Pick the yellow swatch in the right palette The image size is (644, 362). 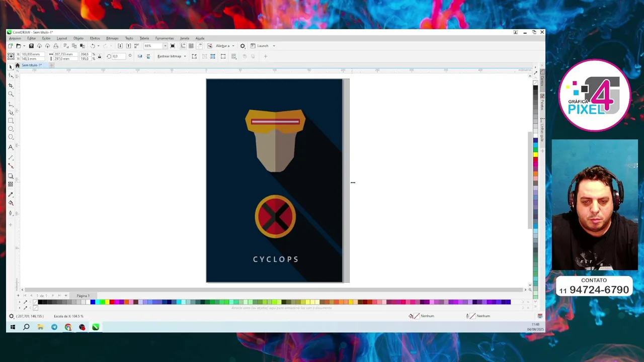point(535,154)
